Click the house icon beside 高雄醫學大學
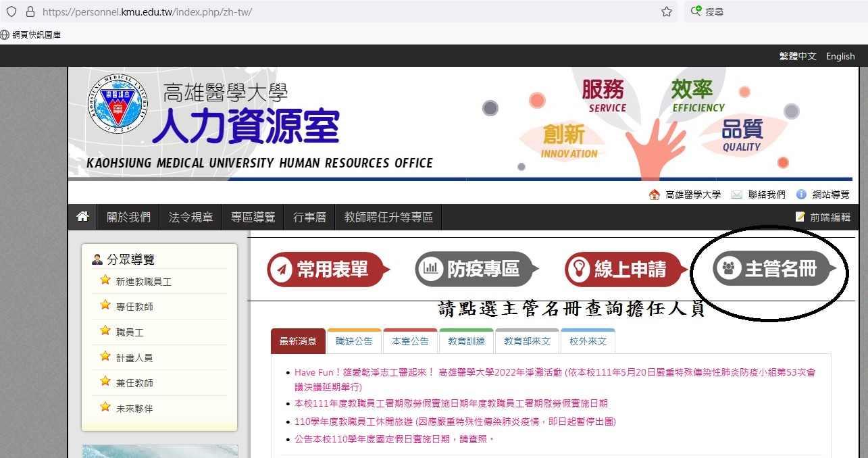This screenshot has height=458, width=868. click(x=654, y=195)
